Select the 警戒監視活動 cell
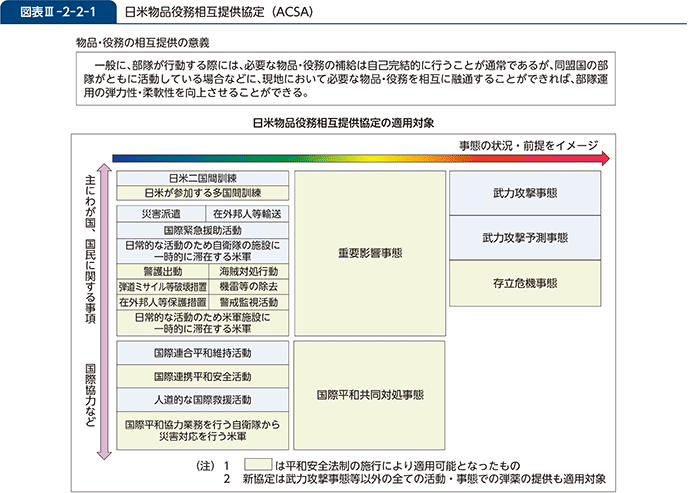Screen dimensions: 688x493 point(247,300)
